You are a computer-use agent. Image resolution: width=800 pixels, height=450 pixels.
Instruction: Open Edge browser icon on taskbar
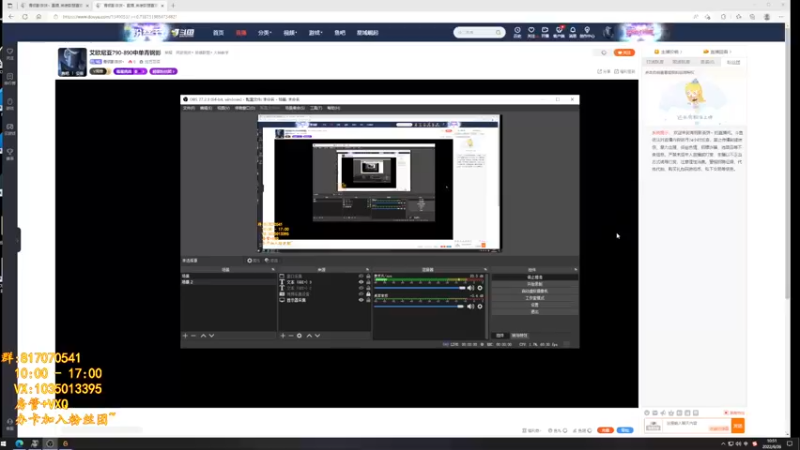pos(19,444)
